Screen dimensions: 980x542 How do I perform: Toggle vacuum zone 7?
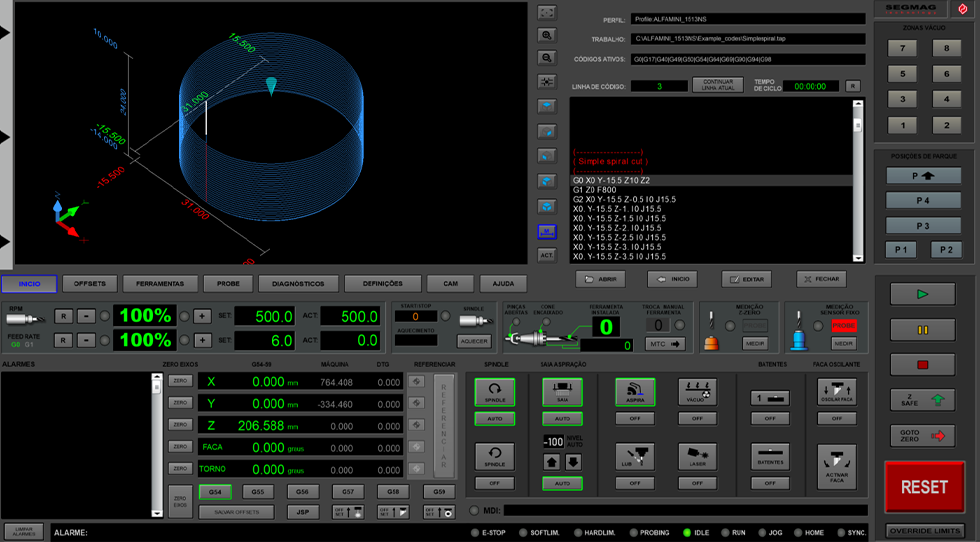tap(902, 48)
